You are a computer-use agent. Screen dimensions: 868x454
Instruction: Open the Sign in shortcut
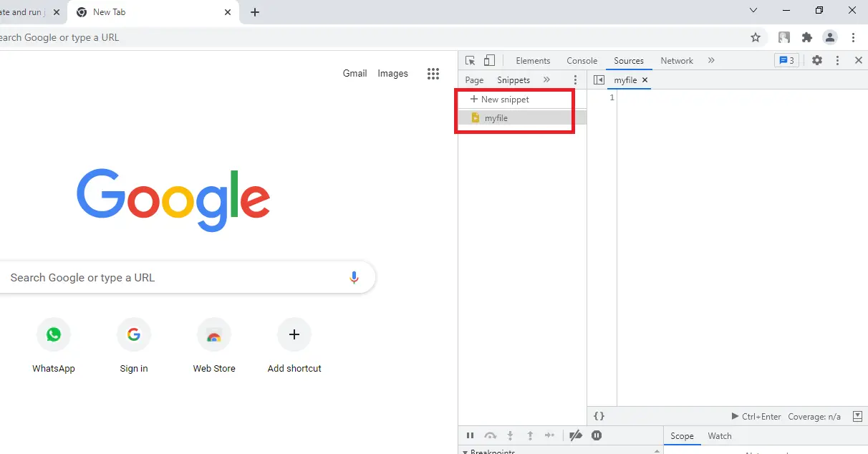pyautogui.click(x=134, y=347)
